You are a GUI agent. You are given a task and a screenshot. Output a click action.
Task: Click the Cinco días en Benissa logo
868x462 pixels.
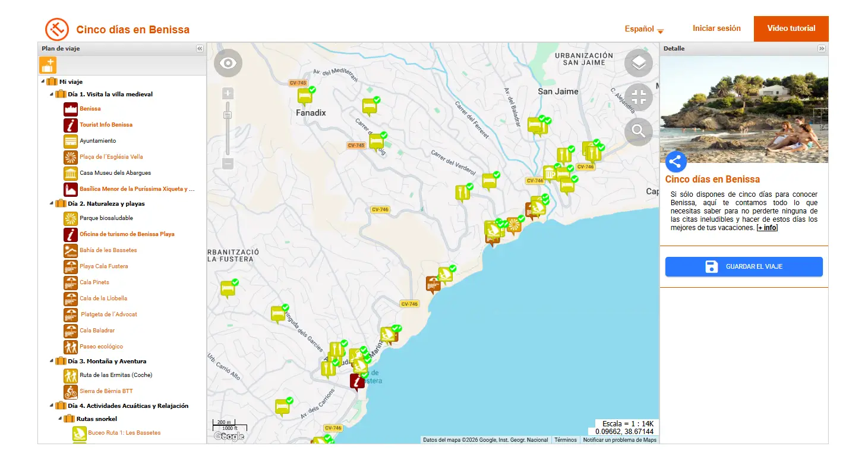coord(57,29)
